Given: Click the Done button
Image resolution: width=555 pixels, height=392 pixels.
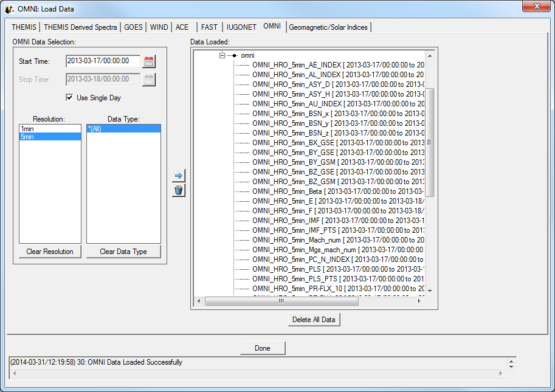Looking at the screenshot, I should pyautogui.click(x=263, y=348).
